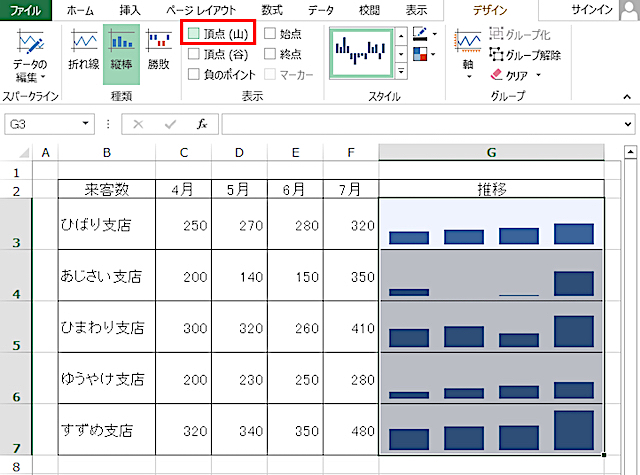Click the cell containing 480
The width and height of the screenshot is (640, 475).
coord(351,430)
